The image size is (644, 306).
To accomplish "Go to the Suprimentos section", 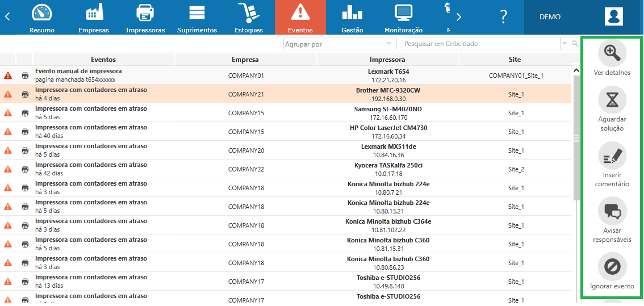I will 197,18.
